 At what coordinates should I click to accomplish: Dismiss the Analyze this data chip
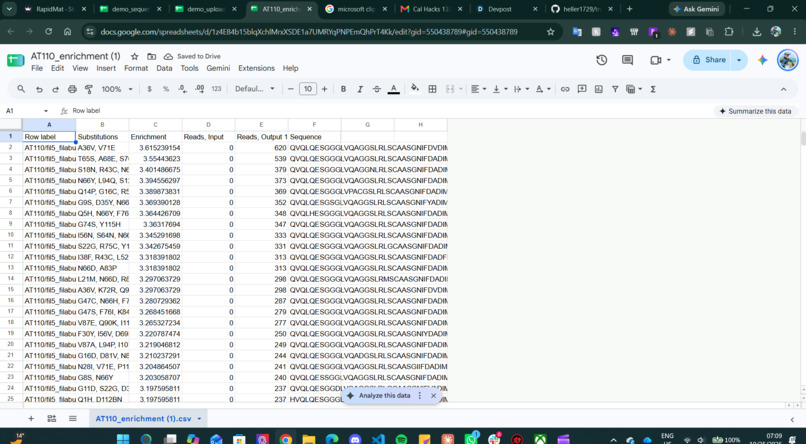click(433, 396)
